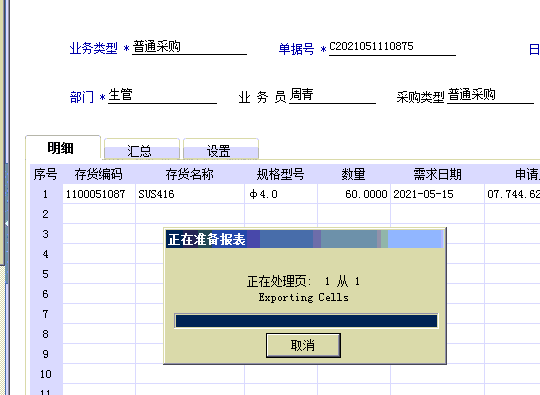Switch to the 汇总 tab
The image size is (540, 395).
[x=142, y=149]
